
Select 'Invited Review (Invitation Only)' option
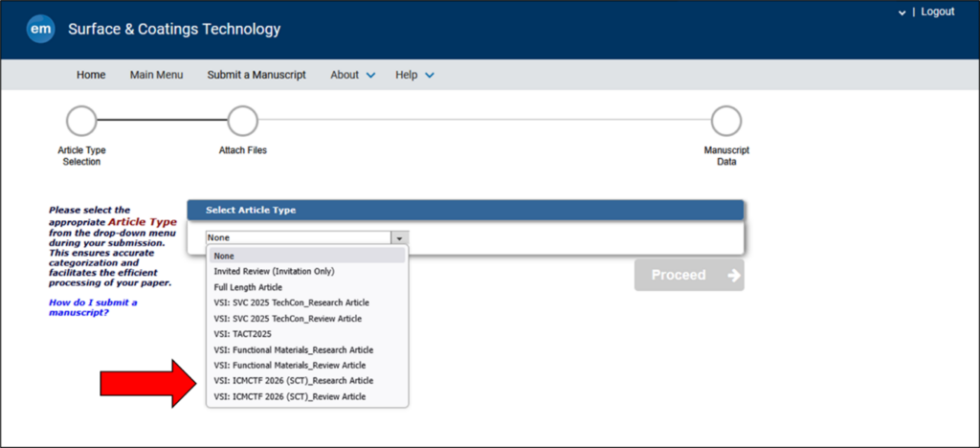[274, 272]
